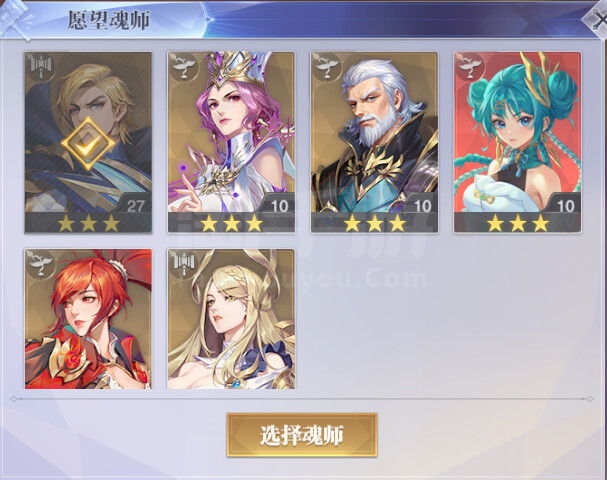Screen dimensions: 607x480
Task: Click bird class icon on red-haired card
Action: click(41, 265)
